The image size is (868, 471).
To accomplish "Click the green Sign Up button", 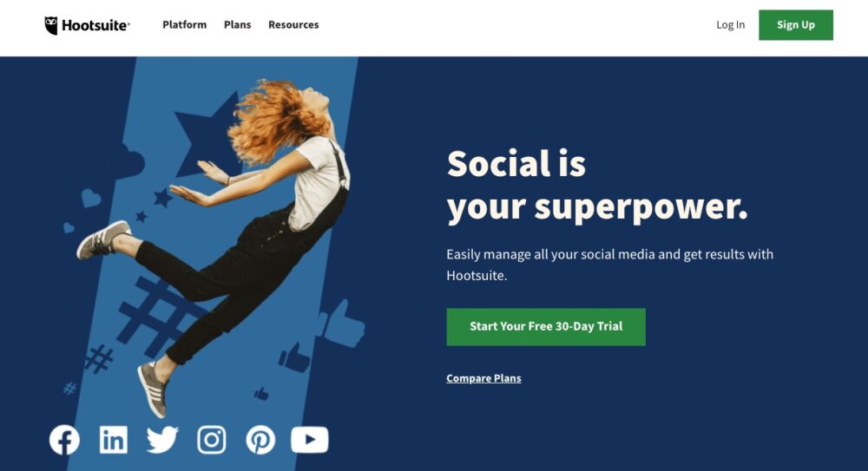I will click(795, 25).
